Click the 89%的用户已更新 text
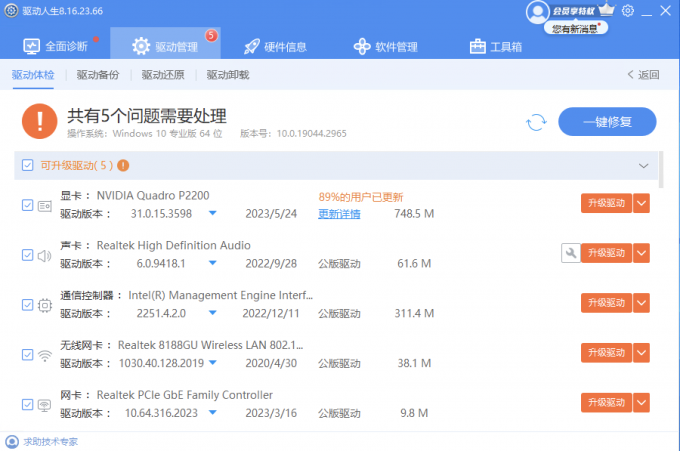This screenshot has width=680, height=451. [361, 197]
